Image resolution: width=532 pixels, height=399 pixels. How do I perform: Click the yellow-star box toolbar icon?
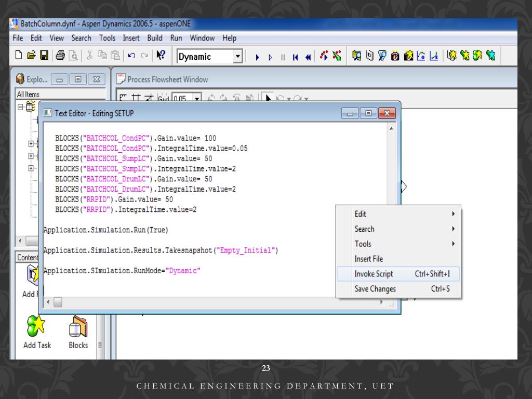(x=408, y=55)
